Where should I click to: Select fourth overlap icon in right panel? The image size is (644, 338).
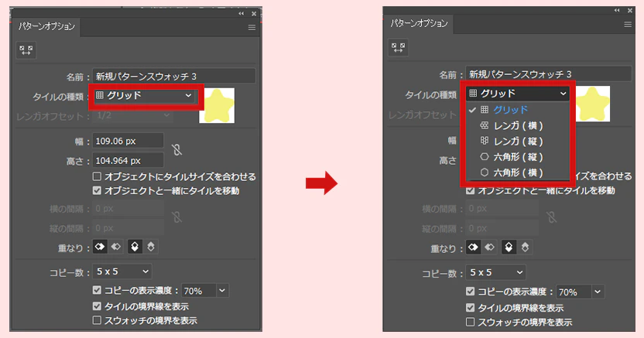click(525, 248)
